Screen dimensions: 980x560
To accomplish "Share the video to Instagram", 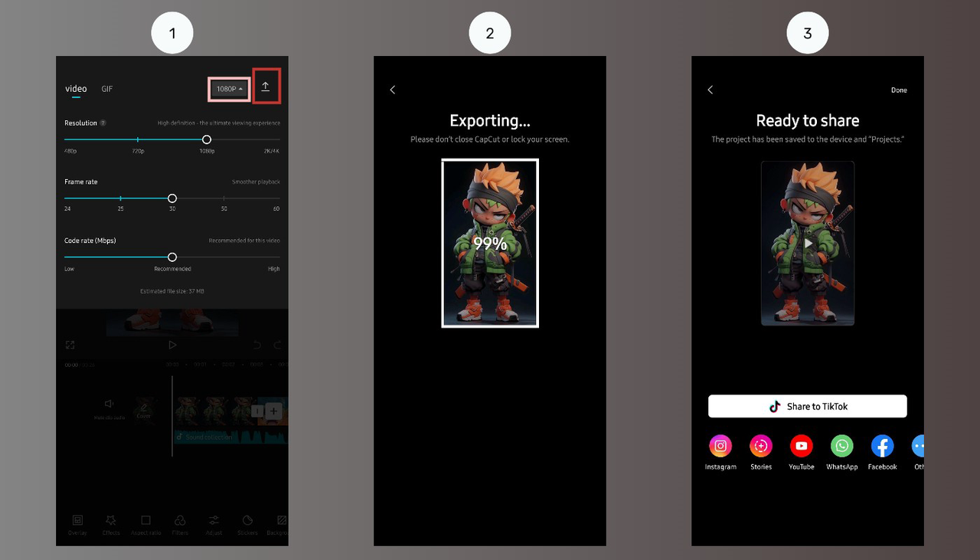I will click(x=720, y=446).
